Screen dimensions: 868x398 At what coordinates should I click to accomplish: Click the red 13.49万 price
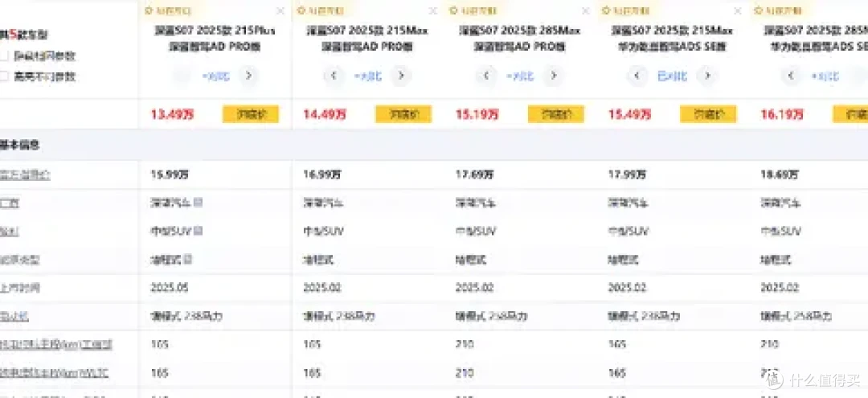(172, 115)
